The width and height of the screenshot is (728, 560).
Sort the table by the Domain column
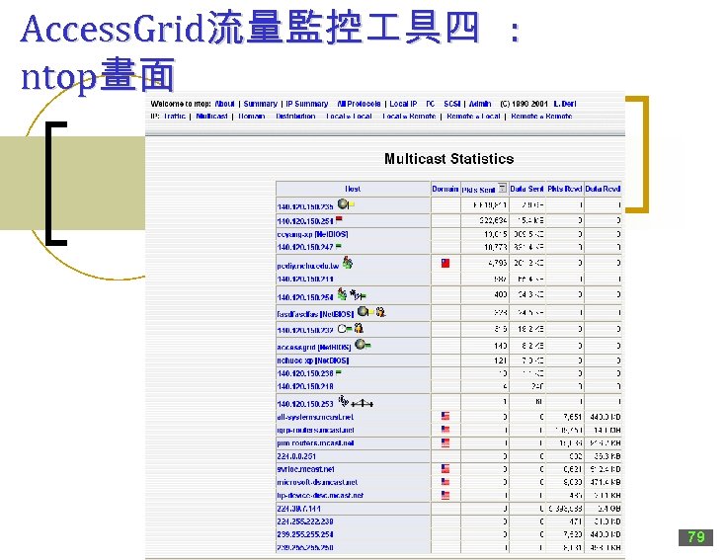(x=445, y=189)
